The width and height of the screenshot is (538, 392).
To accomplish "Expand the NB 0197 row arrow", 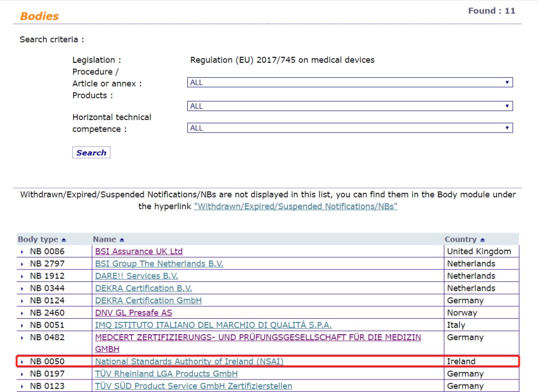I will [22, 375].
